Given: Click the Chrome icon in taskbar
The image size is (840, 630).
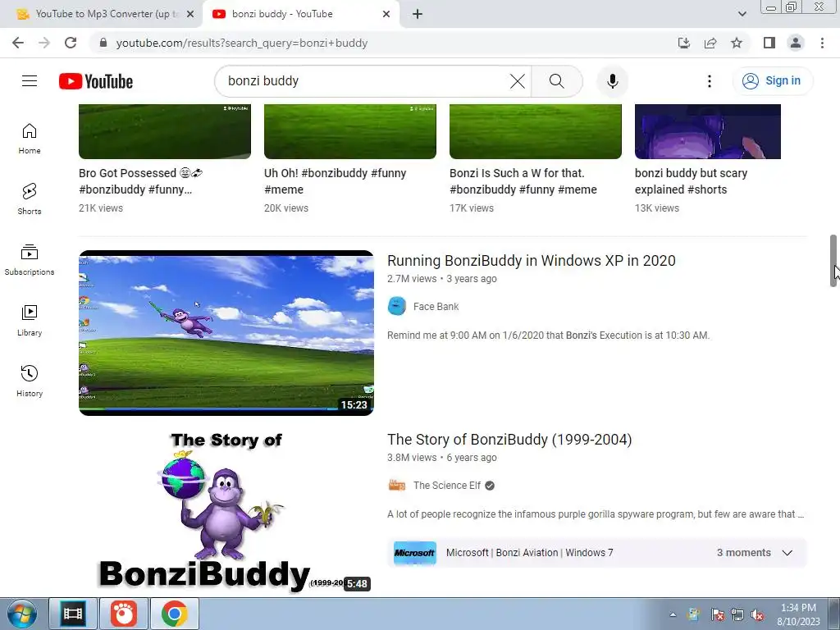Looking at the screenshot, I should click(174, 614).
